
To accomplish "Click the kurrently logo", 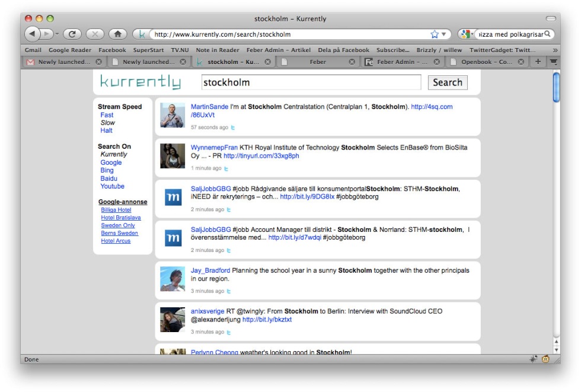I will click(x=141, y=82).
